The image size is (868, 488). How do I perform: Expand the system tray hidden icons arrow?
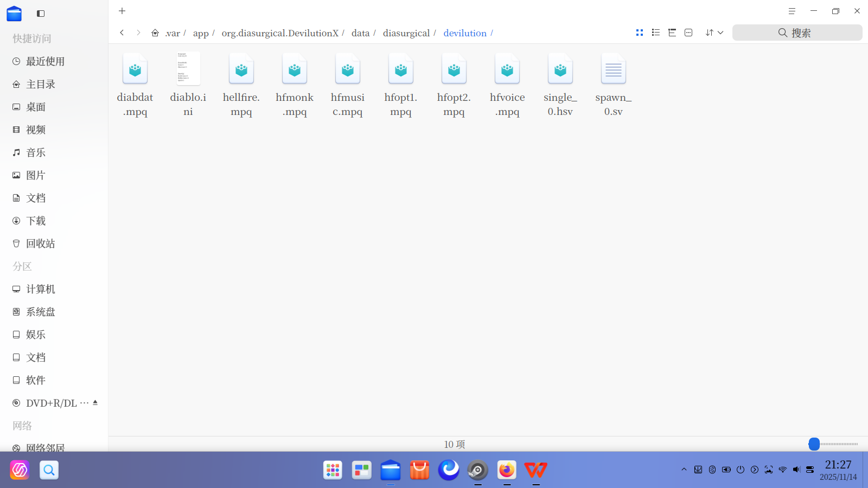(684, 470)
